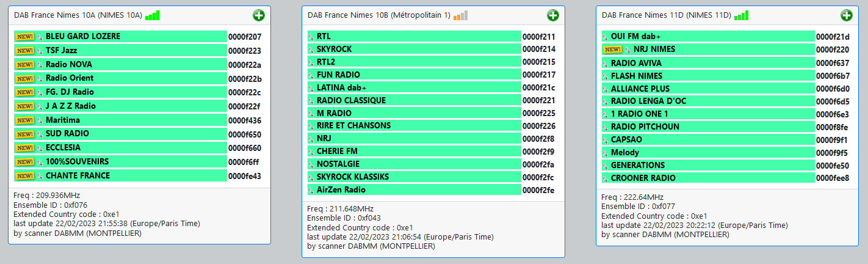
Task: Click NEW! badge beside TSF Jazz
Action: coord(24,51)
